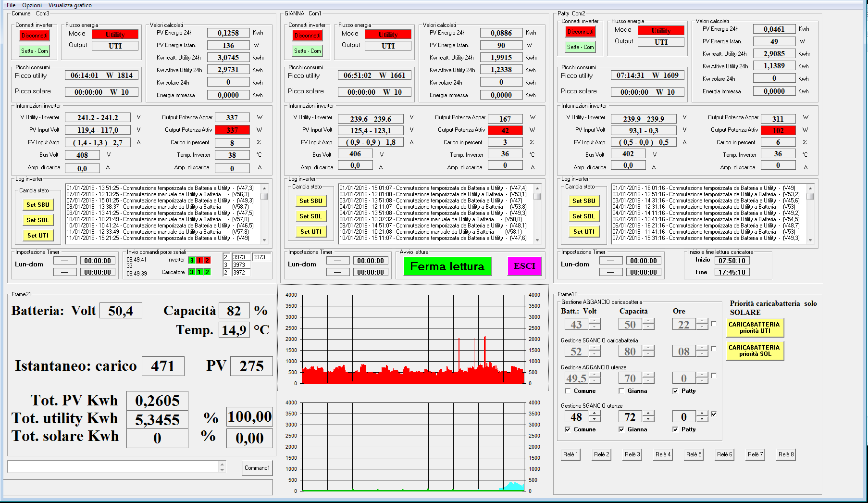Image resolution: width=868 pixels, height=503 pixels.
Task: Click Disconnetti in the Patty Com2 panel
Action: coord(580,32)
